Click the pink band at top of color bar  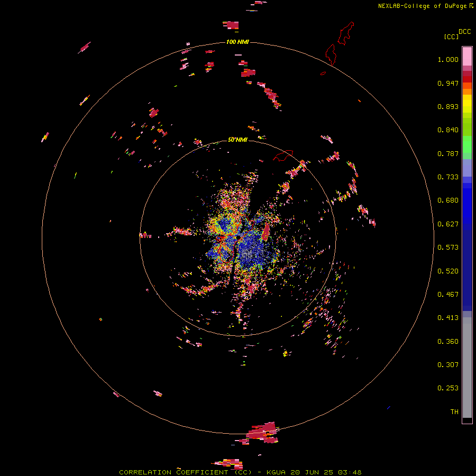[x=467, y=56]
